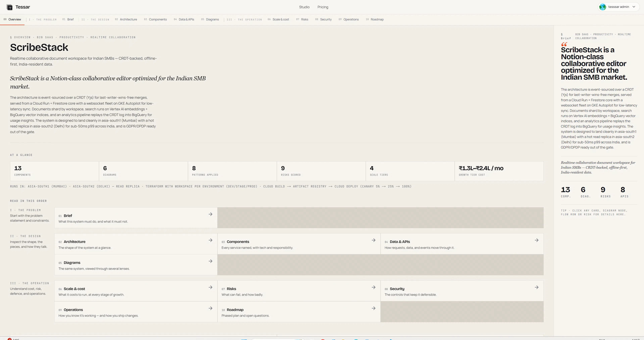Screen dimensions: 644x340
Task: Click 'What can fail, and how badly.' text
Action: click(242, 295)
